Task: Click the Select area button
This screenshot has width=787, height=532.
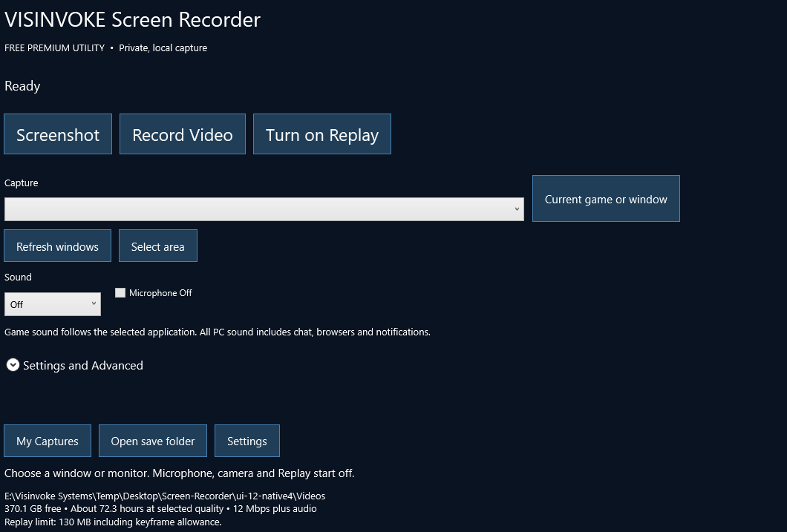Action: pyautogui.click(x=158, y=246)
